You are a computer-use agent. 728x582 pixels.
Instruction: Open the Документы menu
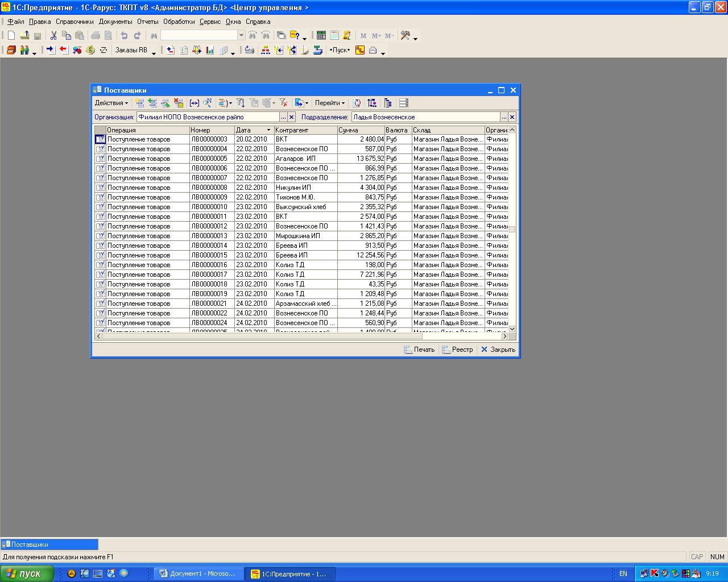115,22
